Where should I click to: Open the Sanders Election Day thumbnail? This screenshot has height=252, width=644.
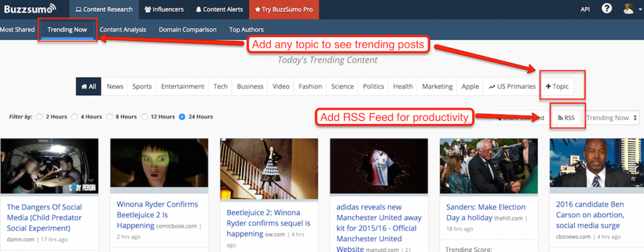point(489,166)
